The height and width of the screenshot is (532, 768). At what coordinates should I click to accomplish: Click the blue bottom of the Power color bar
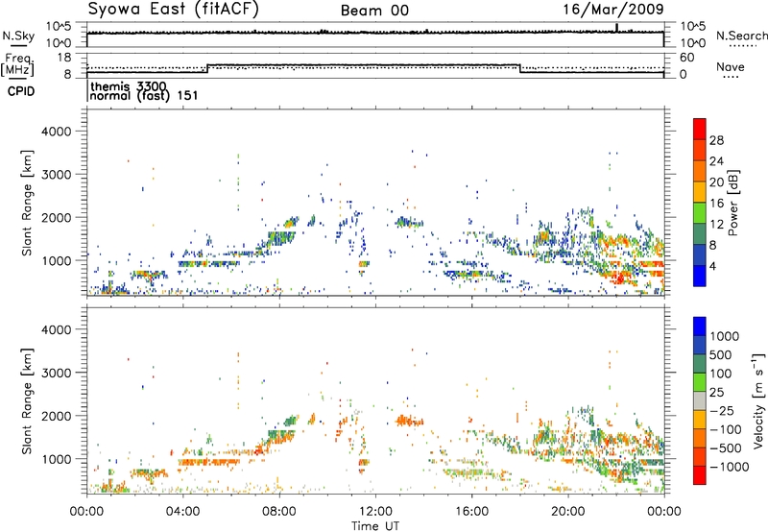tap(700, 276)
